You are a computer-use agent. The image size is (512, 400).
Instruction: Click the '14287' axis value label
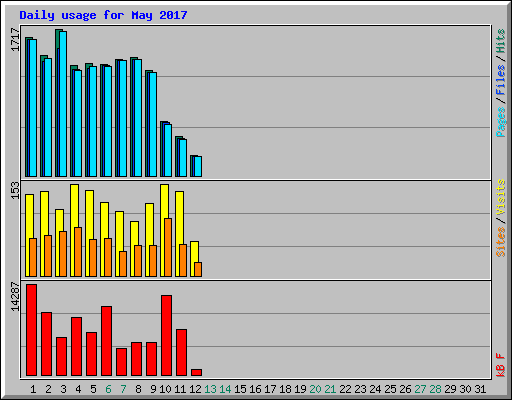click(x=15, y=297)
